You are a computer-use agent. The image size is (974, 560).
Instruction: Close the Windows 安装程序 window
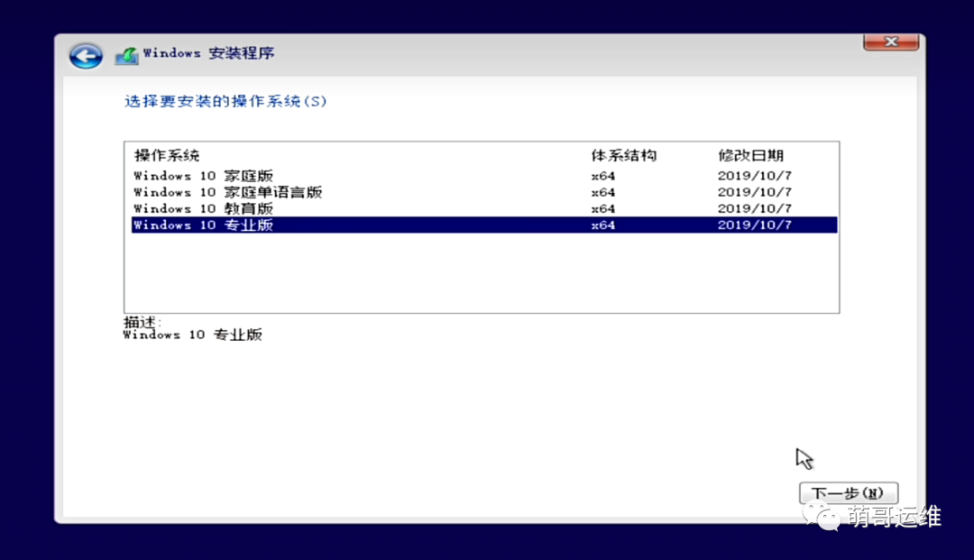coord(891,42)
